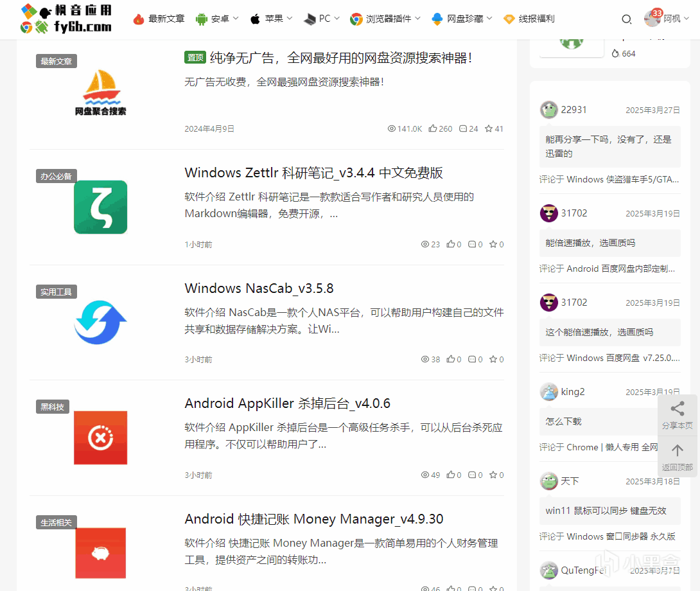700x591 pixels.
Task: Open comment link 评论于 Android 百度网盘内部定制
Action: click(607, 269)
